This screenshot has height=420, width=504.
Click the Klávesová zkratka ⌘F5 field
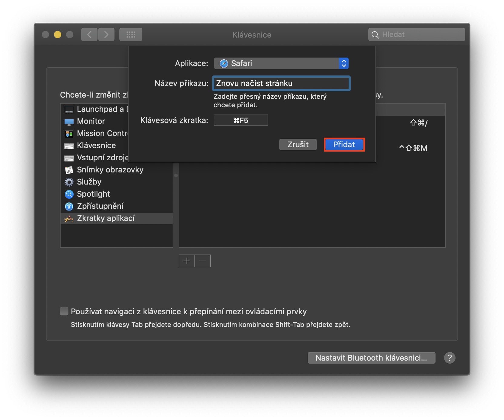tap(240, 120)
